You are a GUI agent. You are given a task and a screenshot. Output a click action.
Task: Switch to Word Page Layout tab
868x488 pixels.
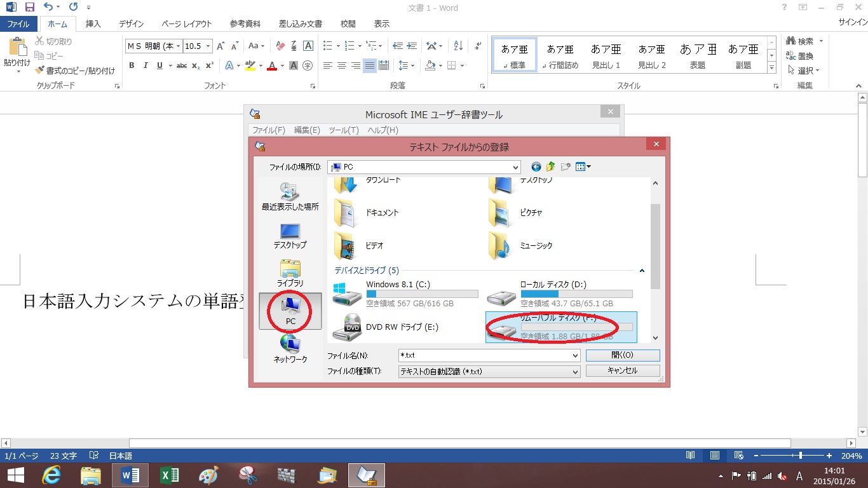[x=187, y=24]
